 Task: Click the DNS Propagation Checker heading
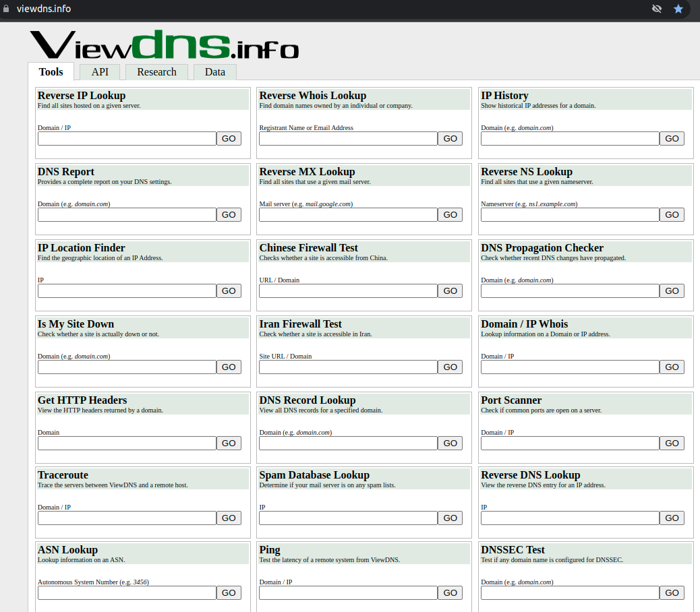(542, 247)
